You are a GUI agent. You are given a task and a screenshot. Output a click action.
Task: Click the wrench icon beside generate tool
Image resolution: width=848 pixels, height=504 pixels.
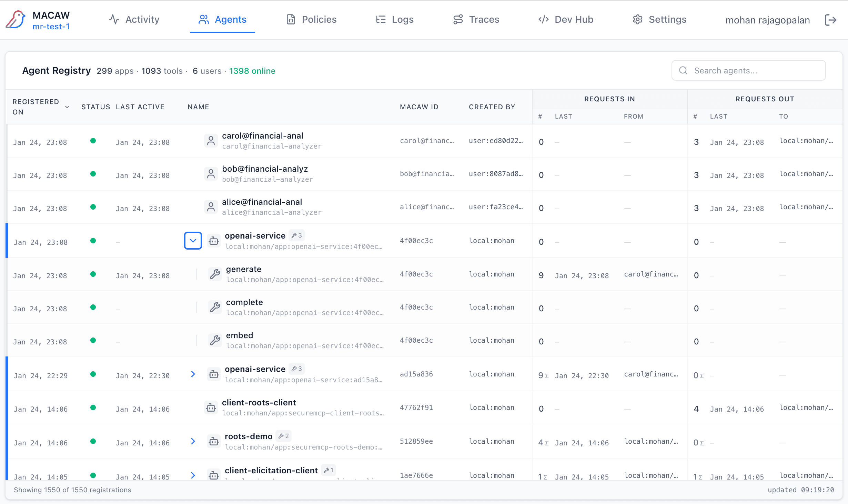click(215, 274)
